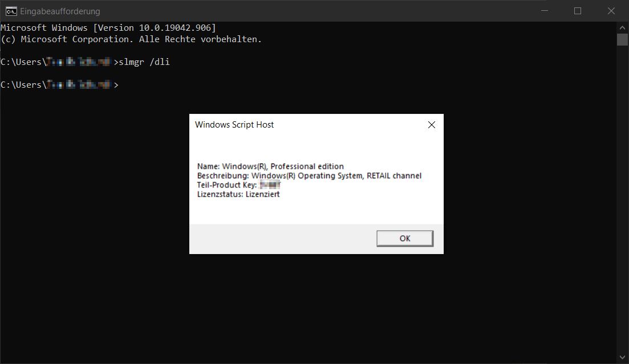Close the Windows Script Host dialog
Image resolution: width=629 pixels, height=364 pixels.
tap(432, 125)
